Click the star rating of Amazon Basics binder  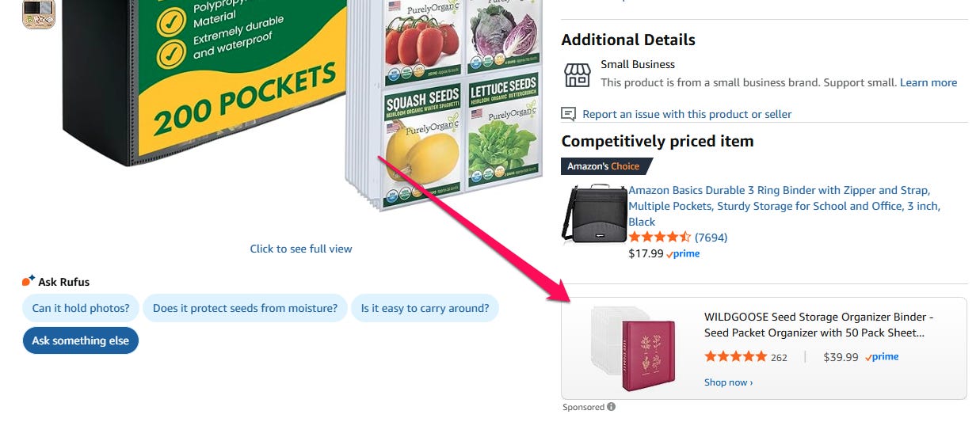pos(660,238)
